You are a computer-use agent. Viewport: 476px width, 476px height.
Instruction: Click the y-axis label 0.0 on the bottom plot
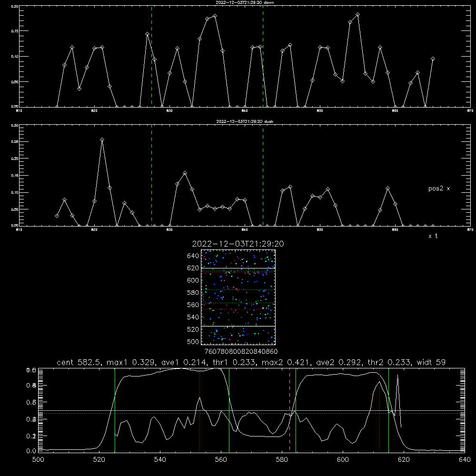[x=31, y=451]
